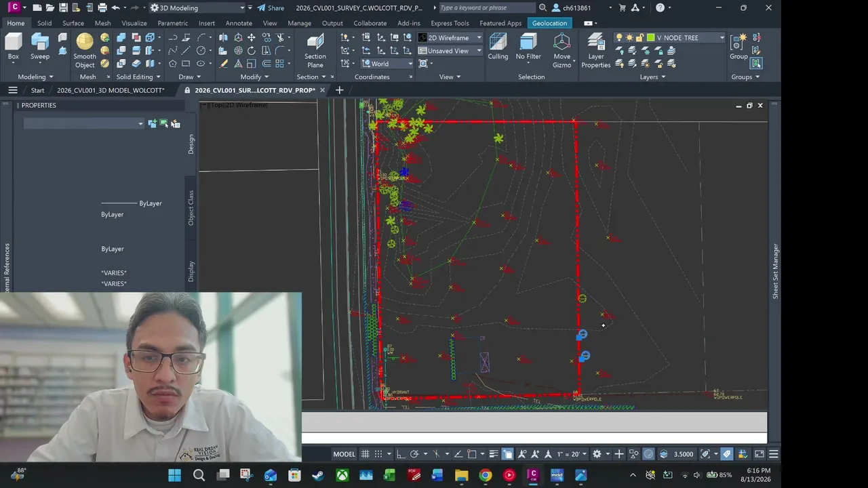Screen dimensions: 868x488
Task: Click the search keyword input field
Action: click(x=486, y=8)
